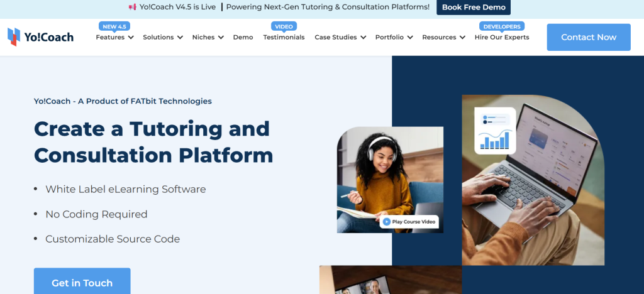Click the blue play icon on Play Course Video
This screenshot has width=644, height=294.
(387, 222)
